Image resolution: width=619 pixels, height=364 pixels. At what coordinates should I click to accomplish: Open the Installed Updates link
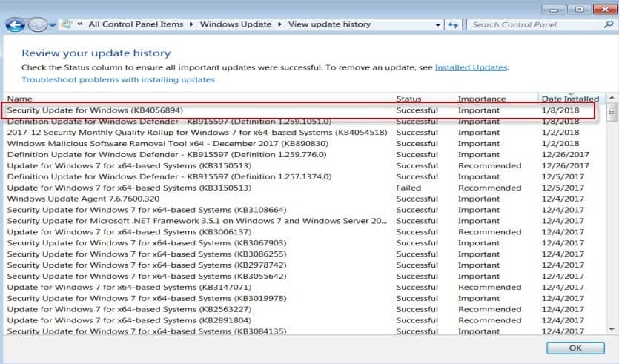point(471,67)
